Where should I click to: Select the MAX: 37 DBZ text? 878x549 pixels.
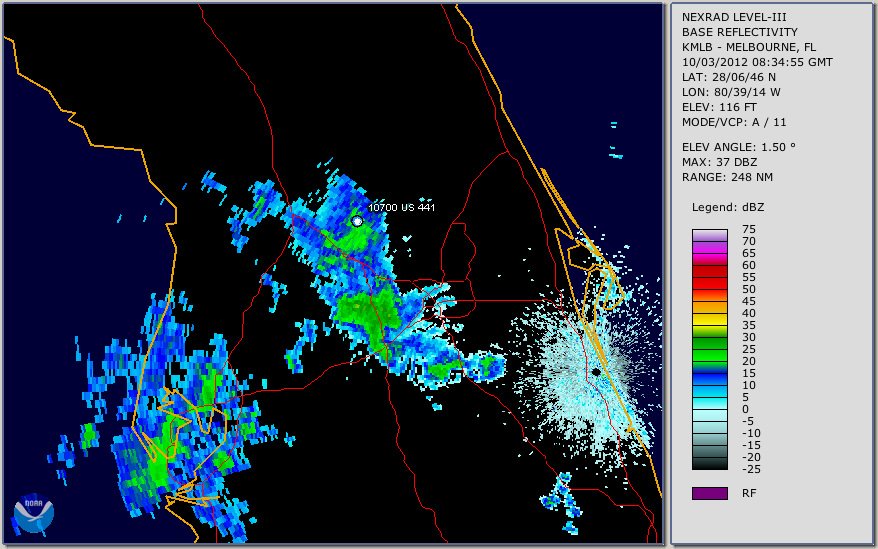coord(720,162)
